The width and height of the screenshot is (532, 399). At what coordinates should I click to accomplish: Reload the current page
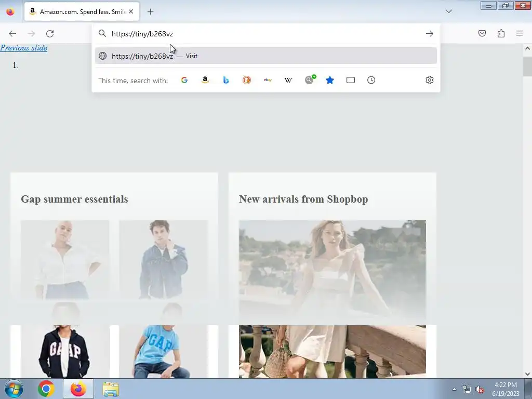tap(50, 34)
